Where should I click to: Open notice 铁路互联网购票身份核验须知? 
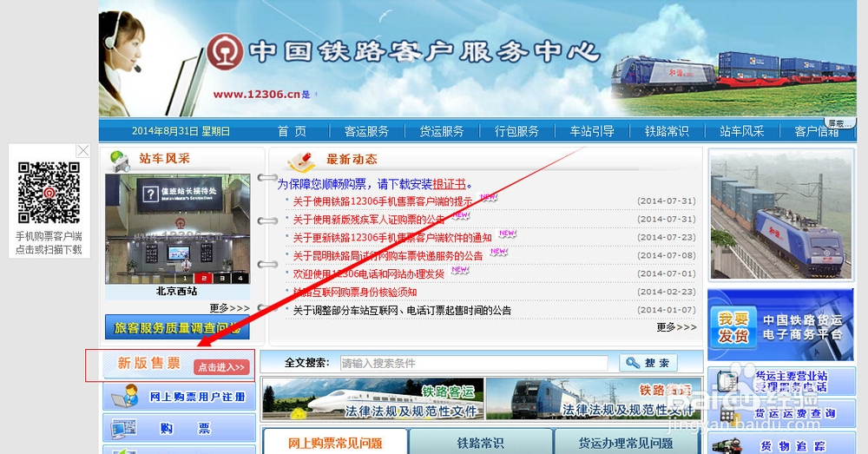click(x=355, y=292)
